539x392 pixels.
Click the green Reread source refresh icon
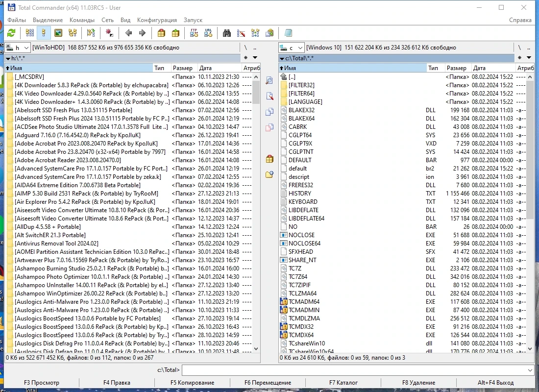point(11,33)
